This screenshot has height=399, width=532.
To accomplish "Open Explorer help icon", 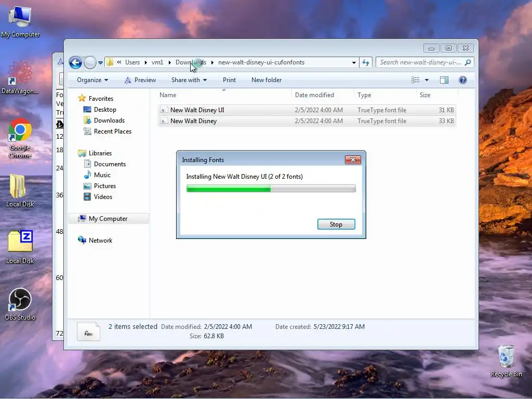I will point(463,80).
